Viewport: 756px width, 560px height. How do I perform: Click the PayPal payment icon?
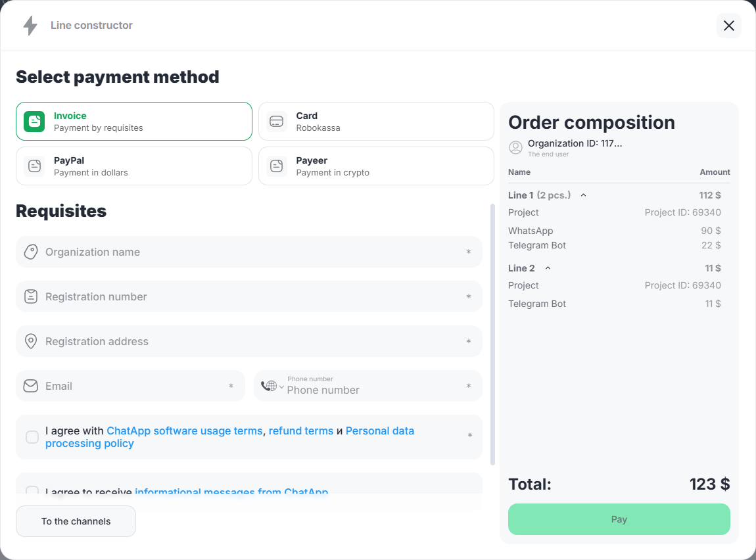34,166
